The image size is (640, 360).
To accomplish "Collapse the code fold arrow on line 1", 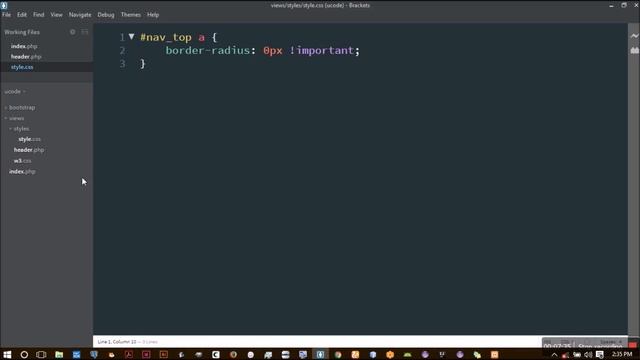I will click(x=131, y=37).
